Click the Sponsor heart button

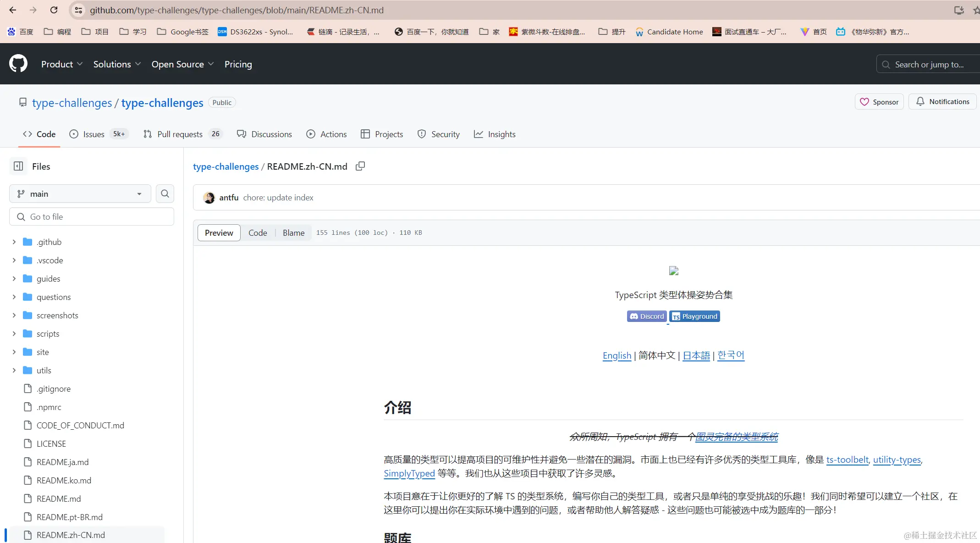(879, 102)
